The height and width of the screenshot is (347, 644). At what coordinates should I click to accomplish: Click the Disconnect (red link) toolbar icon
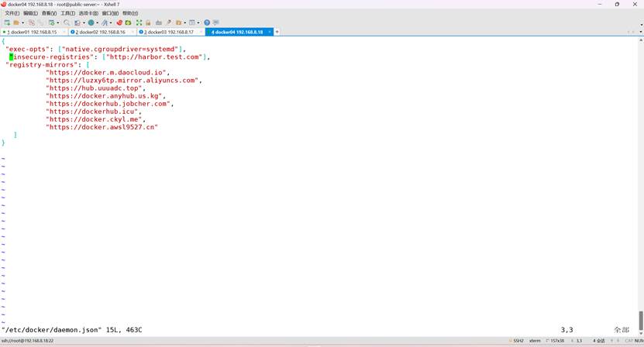pyautogui.click(x=32, y=22)
